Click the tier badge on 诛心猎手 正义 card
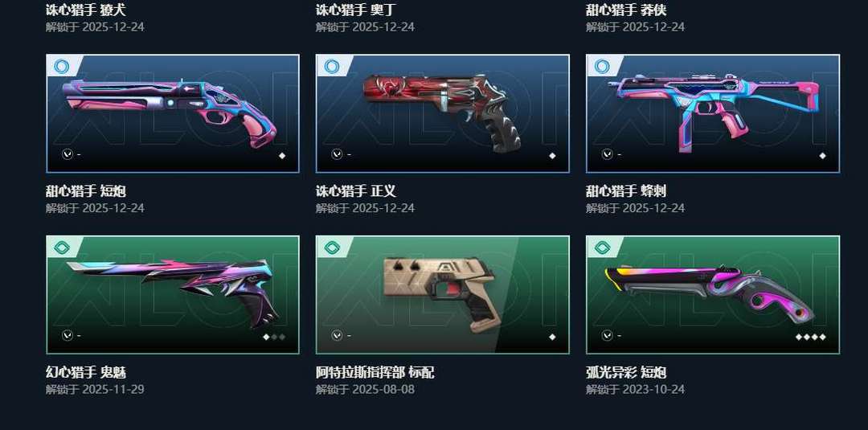 click(331, 67)
